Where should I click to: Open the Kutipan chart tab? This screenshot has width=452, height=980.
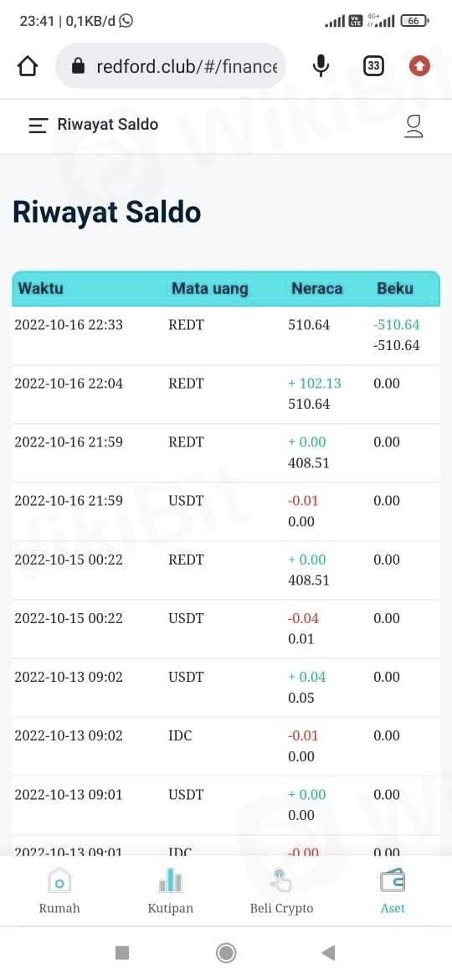click(x=171, y=891)
